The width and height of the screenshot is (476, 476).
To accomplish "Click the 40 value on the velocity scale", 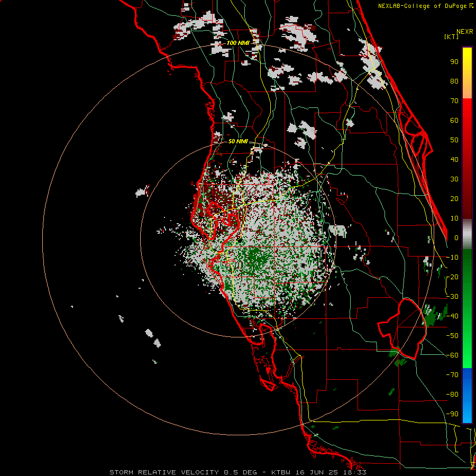I will [454, 159].
